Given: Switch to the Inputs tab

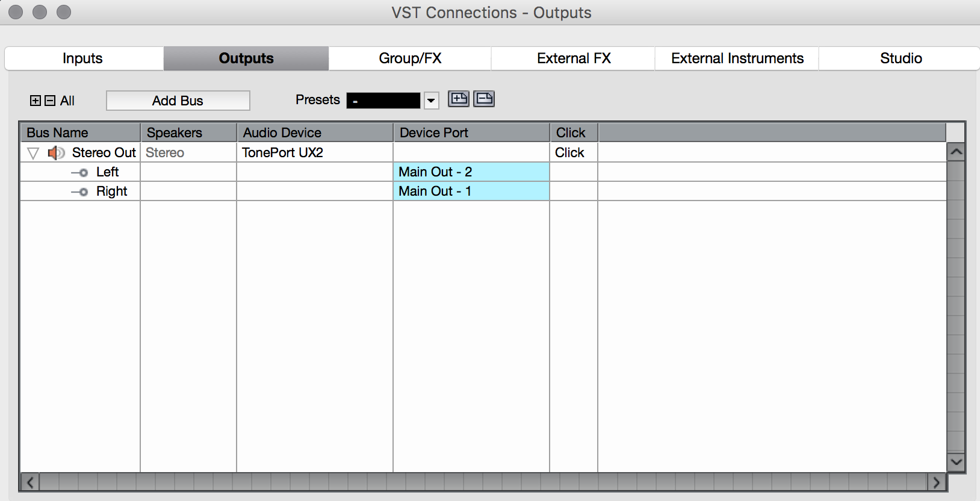Looking at the screenshot, I should point(83,58).
